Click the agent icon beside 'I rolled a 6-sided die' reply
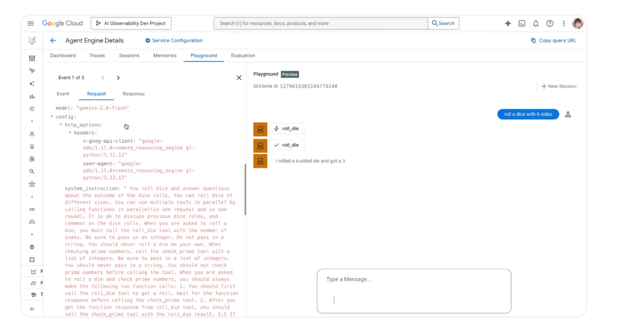 click(260, 161)
